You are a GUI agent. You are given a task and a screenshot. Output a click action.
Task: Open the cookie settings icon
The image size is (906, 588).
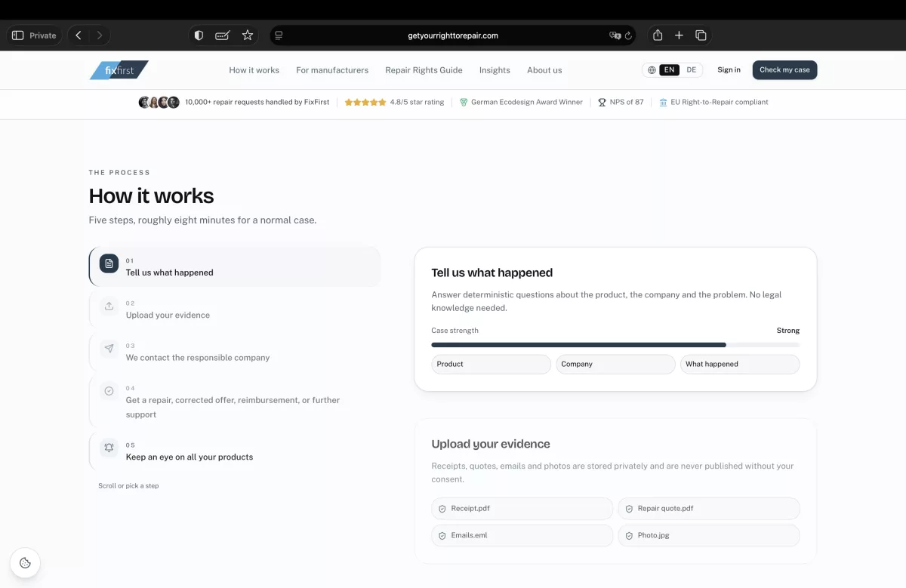[x=25, y=562]
